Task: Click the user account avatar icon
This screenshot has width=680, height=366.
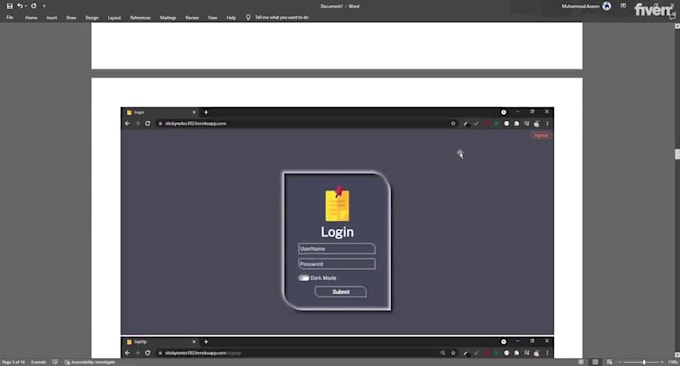Action: click(x=607, y=6)
